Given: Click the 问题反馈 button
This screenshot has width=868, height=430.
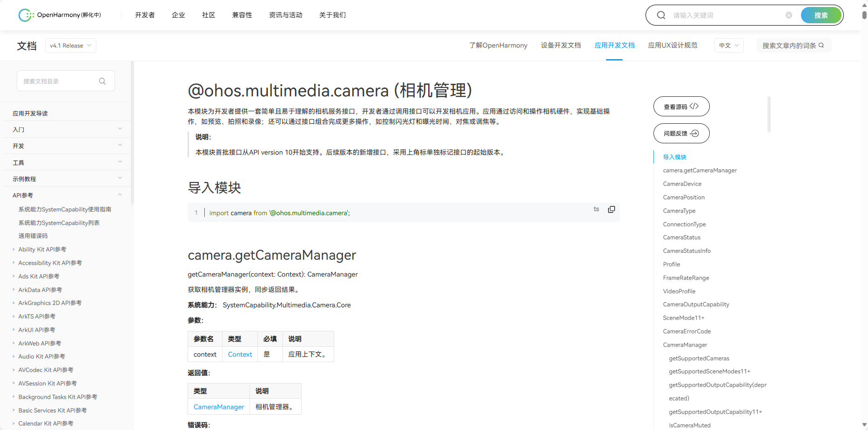Looking at the screenshot, I should coord(681,134).
